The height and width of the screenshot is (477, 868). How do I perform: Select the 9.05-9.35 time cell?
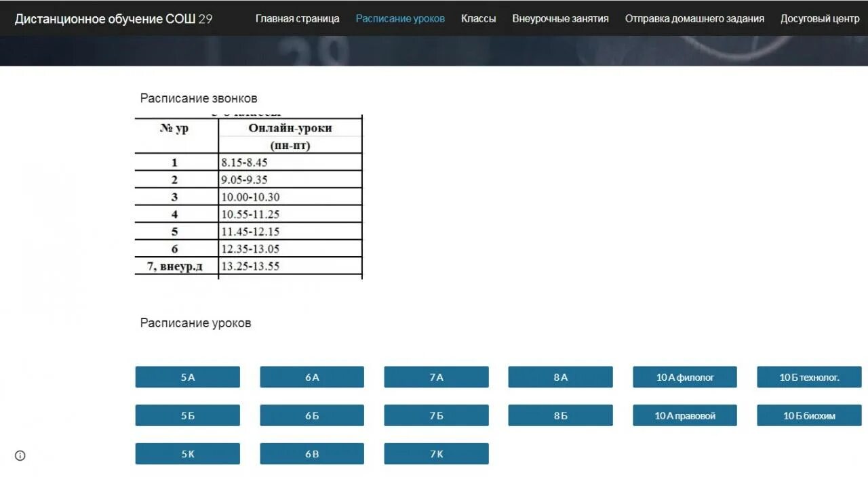pos(290,180)
